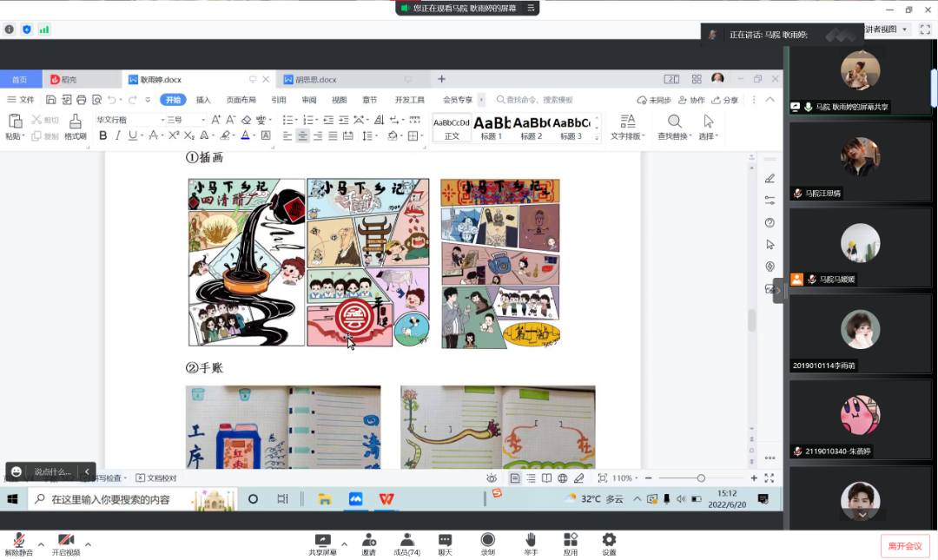Click the zoom slider handle in WPS
The height and width of the screenshot is (560, 938).
(x=701, y=478)
